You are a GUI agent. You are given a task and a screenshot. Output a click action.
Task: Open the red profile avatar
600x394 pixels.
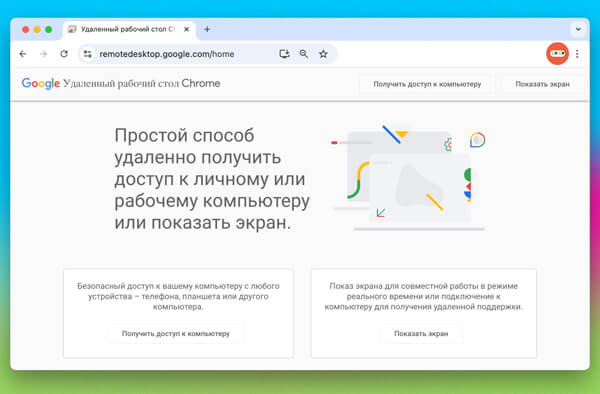(557, 54)
